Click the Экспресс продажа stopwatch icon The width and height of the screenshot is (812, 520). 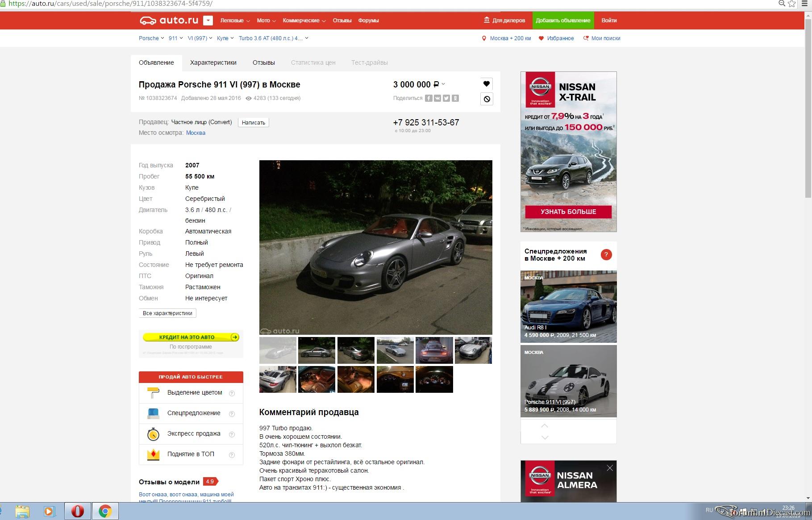pyautogui.click(x=153, y=434)
